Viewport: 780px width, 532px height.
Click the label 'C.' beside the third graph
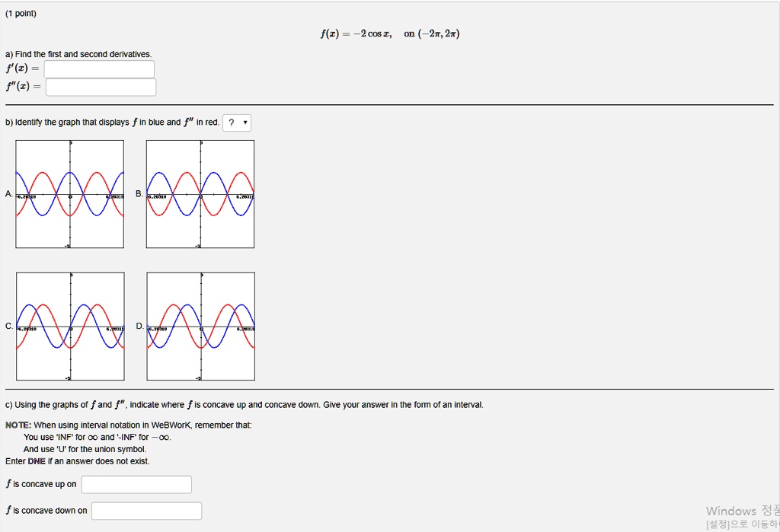click(7, 326)
